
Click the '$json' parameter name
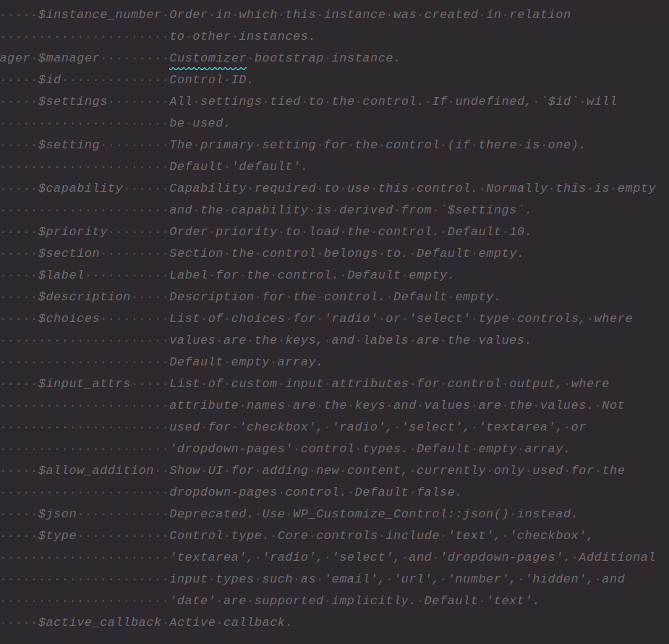57,514
